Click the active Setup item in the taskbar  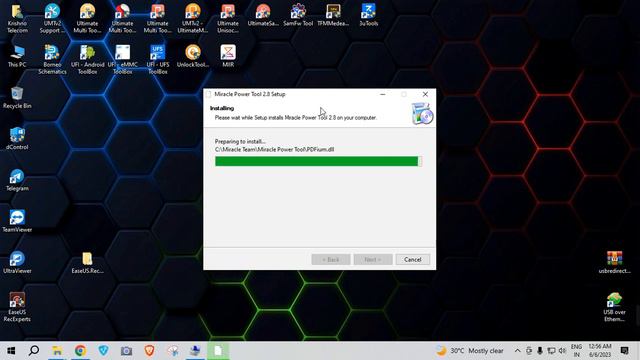click(x=218, y=351)
